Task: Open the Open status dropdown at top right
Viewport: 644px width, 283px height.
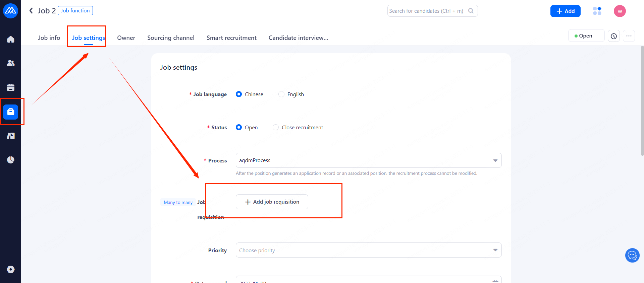Action: (x=586, y=36)
